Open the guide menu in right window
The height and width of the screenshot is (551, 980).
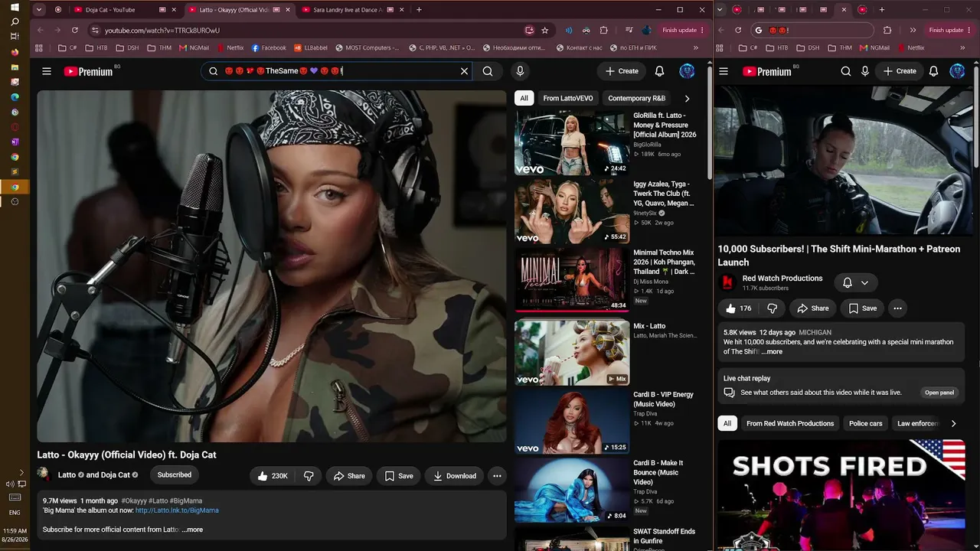click(x=724, y=71)
